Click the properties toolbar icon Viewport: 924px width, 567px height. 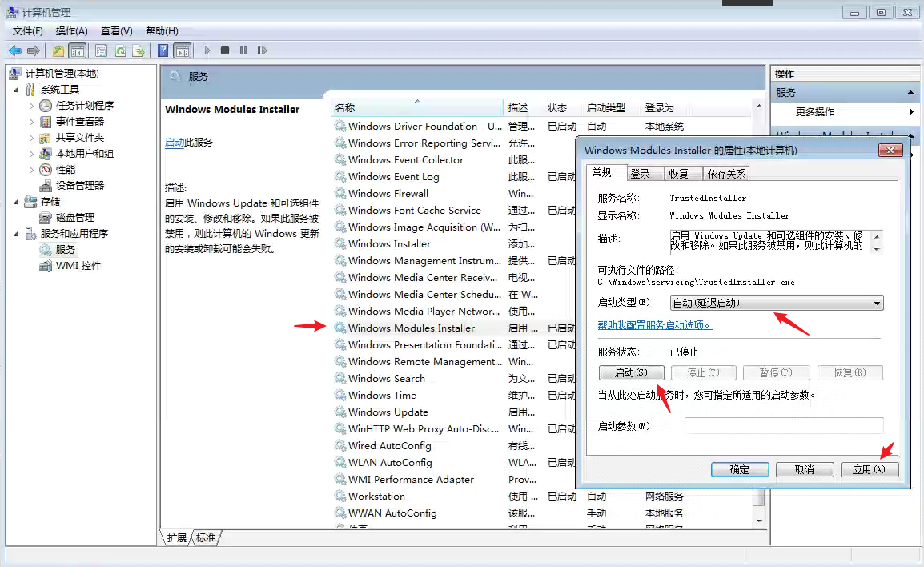click(x=102, y=50)
